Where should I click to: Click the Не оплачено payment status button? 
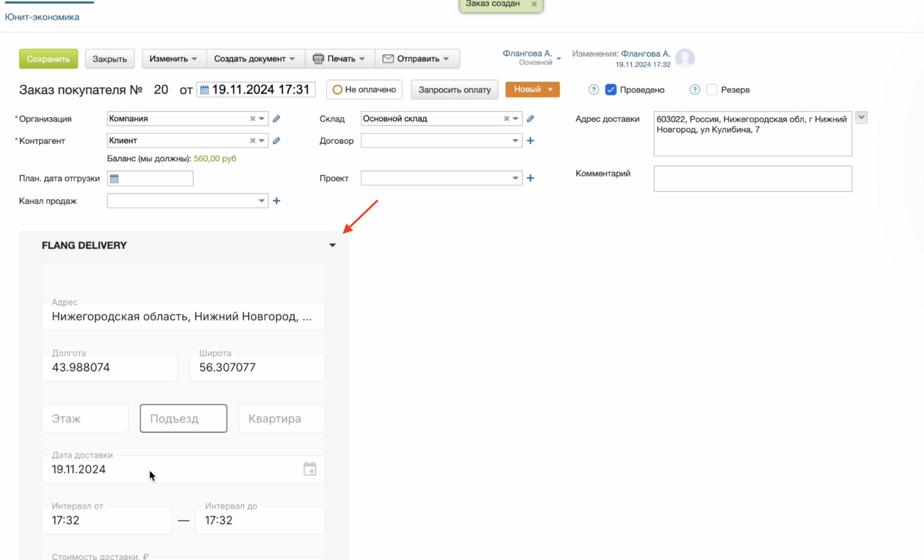point(364,90)
